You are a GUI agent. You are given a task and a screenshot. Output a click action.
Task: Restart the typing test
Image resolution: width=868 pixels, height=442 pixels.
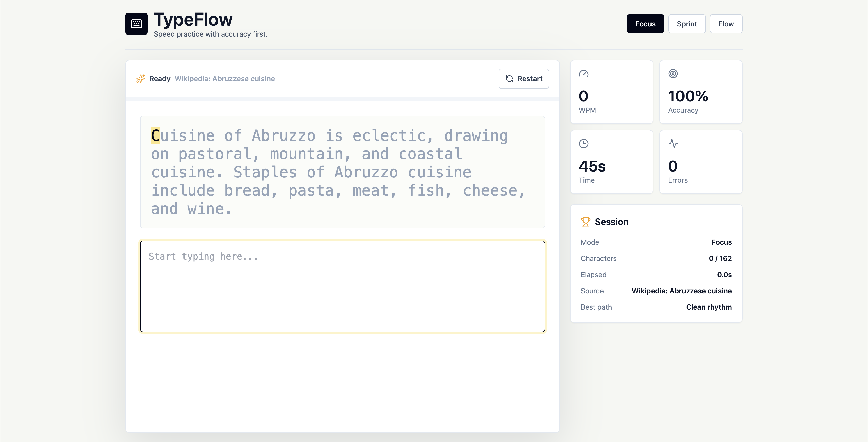(x=524, y=78)
